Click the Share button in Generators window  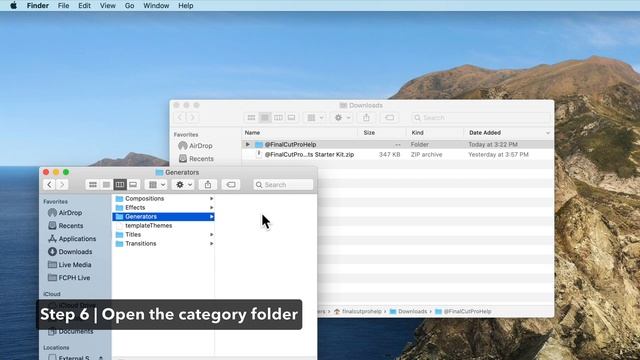tap(208, 184)
